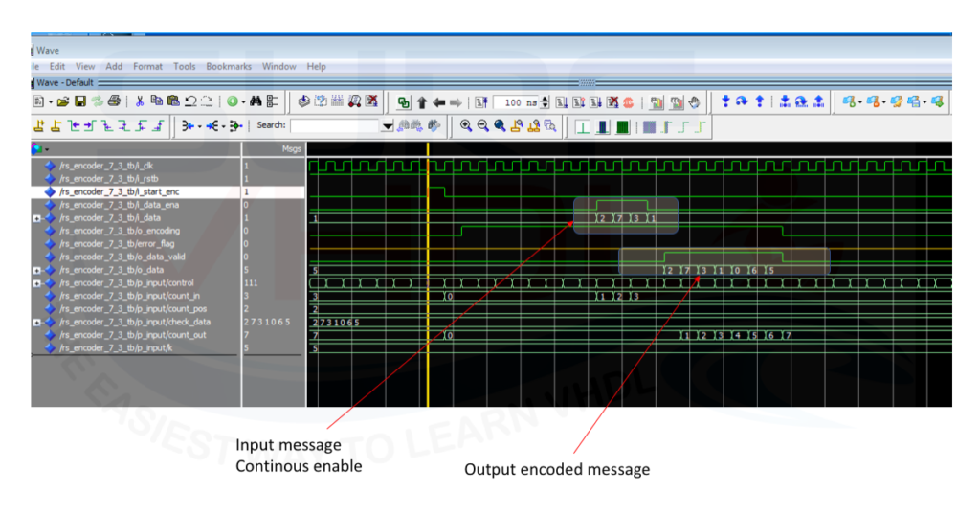Select the p_input/count_pos signal row
This screenshot has width=980, height=514.
click(x=136, y=309)
